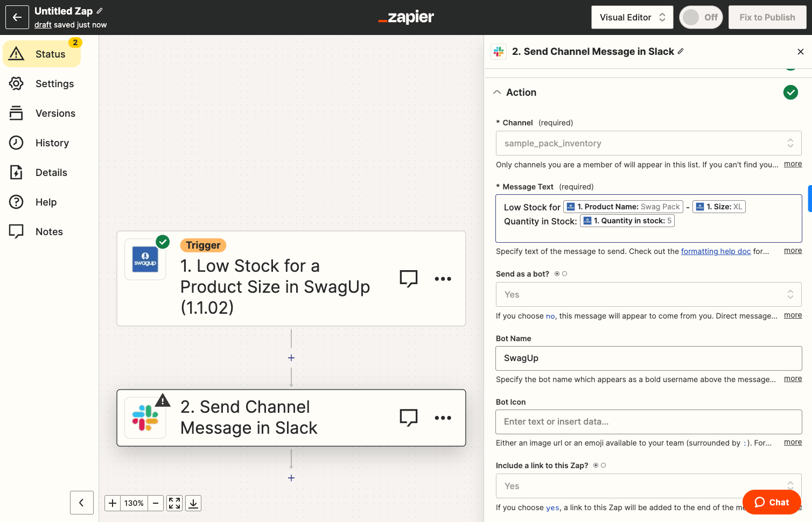Screen dimensions: 812x522
Task: Open the Include a link to this Zap dropdown
Action: click(x=648, y=486)
